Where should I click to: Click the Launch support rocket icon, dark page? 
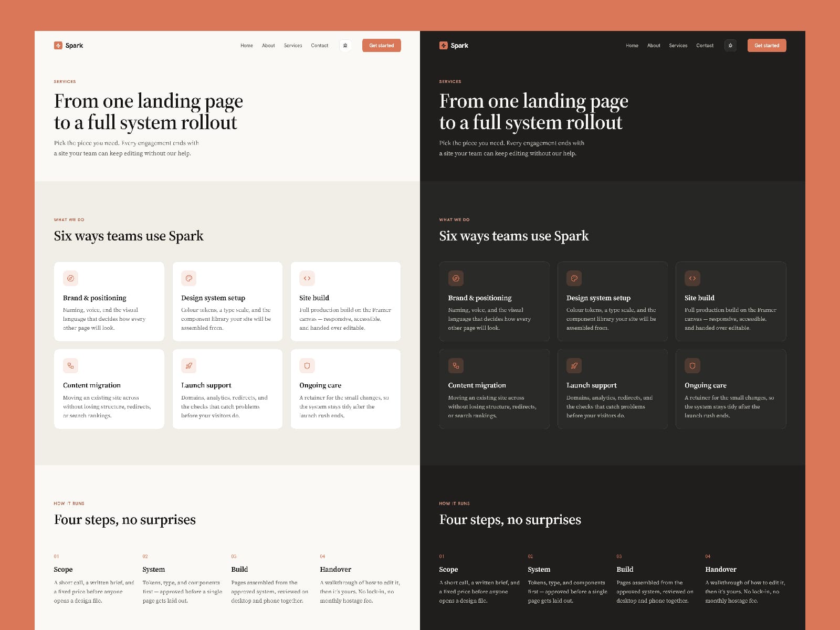[574, 366]
